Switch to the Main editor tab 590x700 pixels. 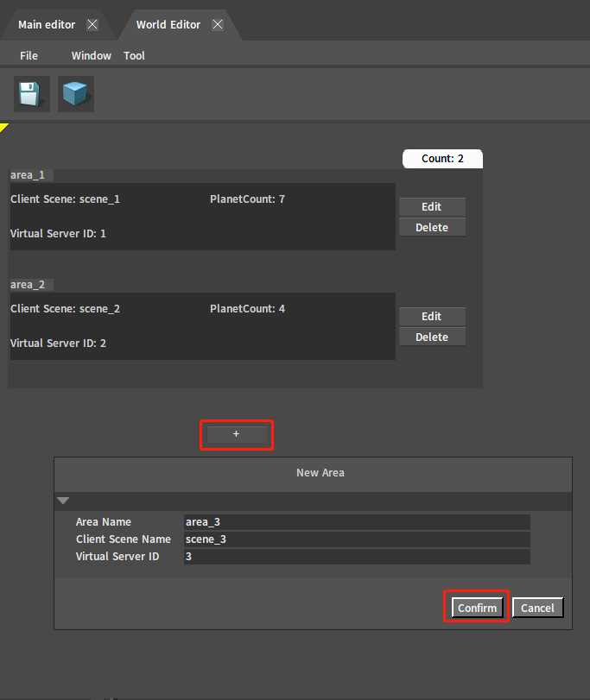[47, 25]
